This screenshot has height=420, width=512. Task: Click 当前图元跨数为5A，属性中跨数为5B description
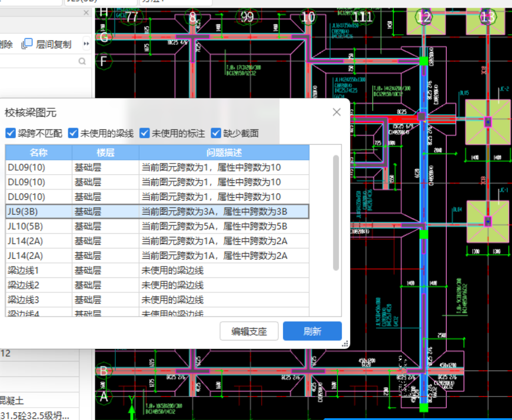pyautogui.click(x=214, y=226)
